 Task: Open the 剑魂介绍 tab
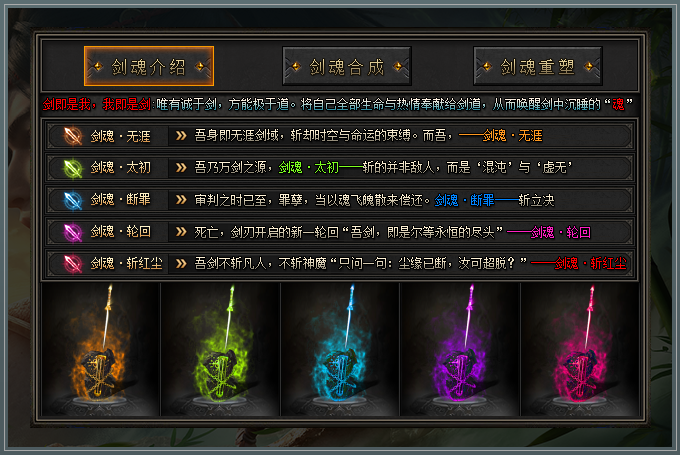coord(149,66)
